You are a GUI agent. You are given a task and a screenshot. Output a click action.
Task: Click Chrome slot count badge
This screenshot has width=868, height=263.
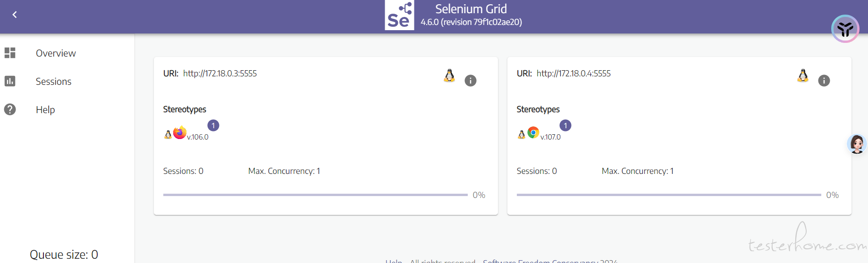point(565,125)
